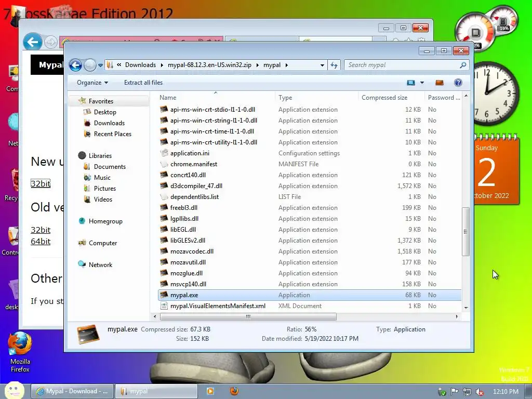Click the horizontal scrollbar in file list
Viewport: 532px width, 399px height.
click(x=248, y=316)
